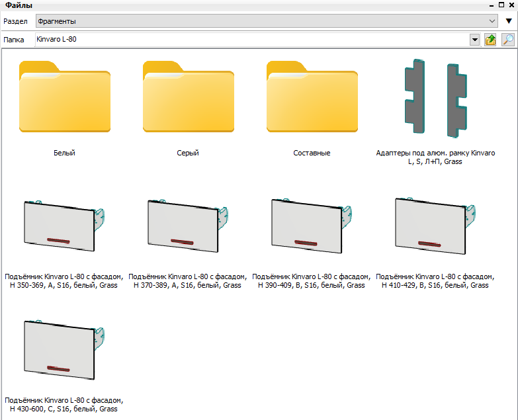This screenshot has width=518, height=420.
Task: Open the Серый folder
Action: coord(189,97)
